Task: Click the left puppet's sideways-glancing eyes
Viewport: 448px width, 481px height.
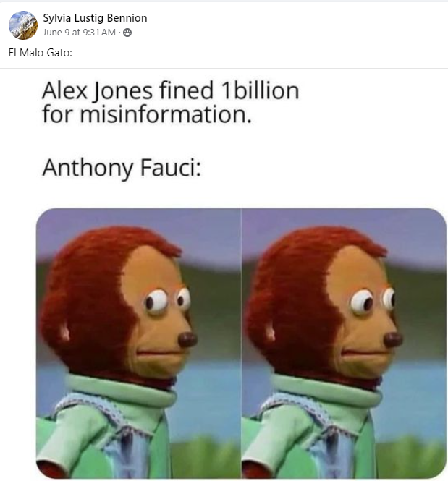Action: coord(167,301)
